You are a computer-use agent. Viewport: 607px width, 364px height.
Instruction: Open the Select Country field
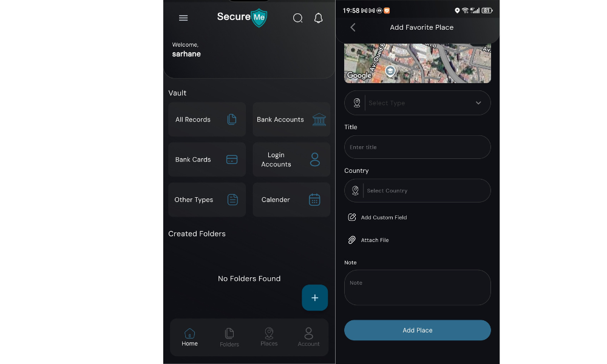(418, 190)
